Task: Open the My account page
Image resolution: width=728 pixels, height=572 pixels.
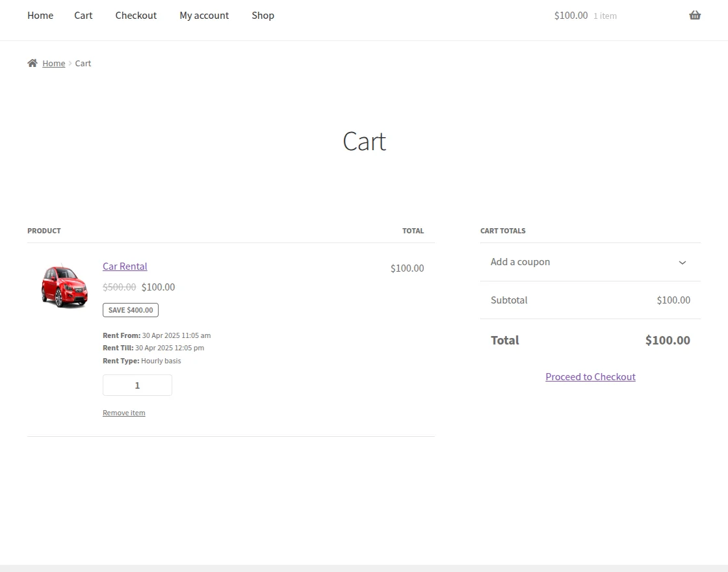Action: (x=204, y=15)
